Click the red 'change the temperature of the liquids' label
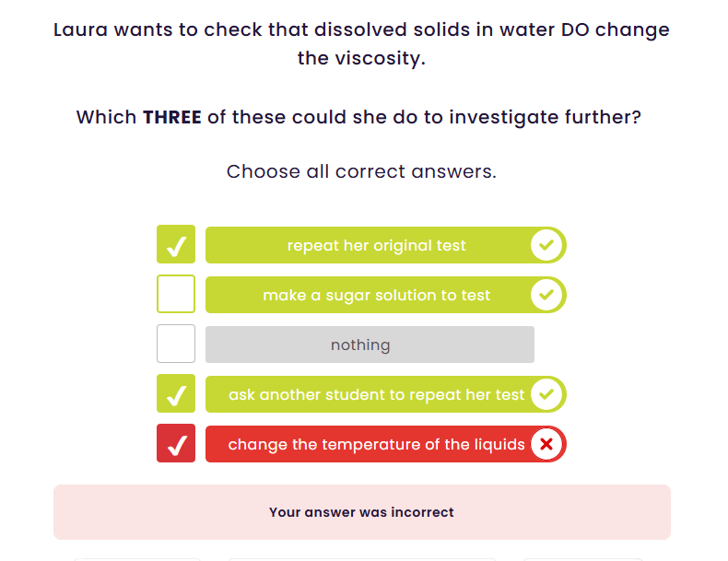Viewport: 728px width, 561px height. [376, 445]
